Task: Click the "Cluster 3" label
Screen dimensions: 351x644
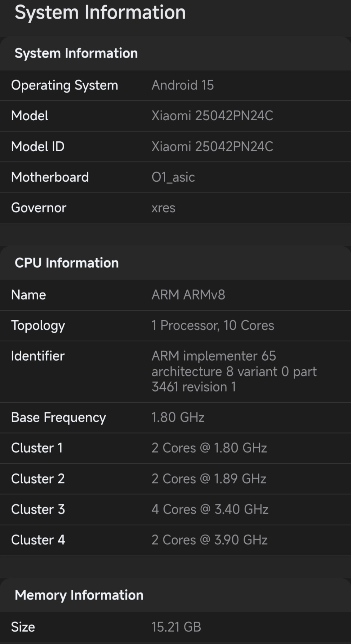Action: (x=38, y=509)
